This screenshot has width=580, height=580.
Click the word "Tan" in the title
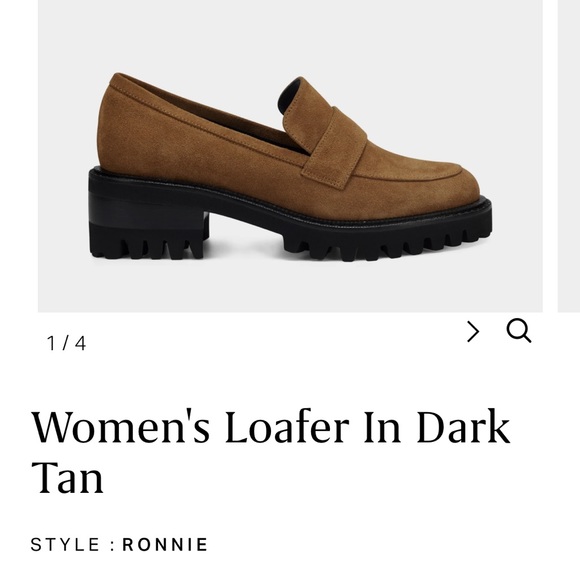pos(67,478)
